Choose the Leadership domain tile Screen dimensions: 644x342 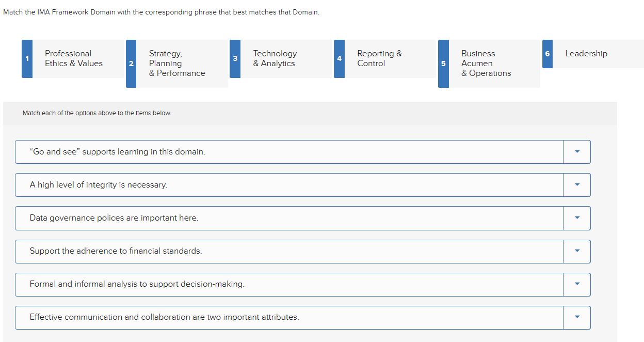[586, 53]
